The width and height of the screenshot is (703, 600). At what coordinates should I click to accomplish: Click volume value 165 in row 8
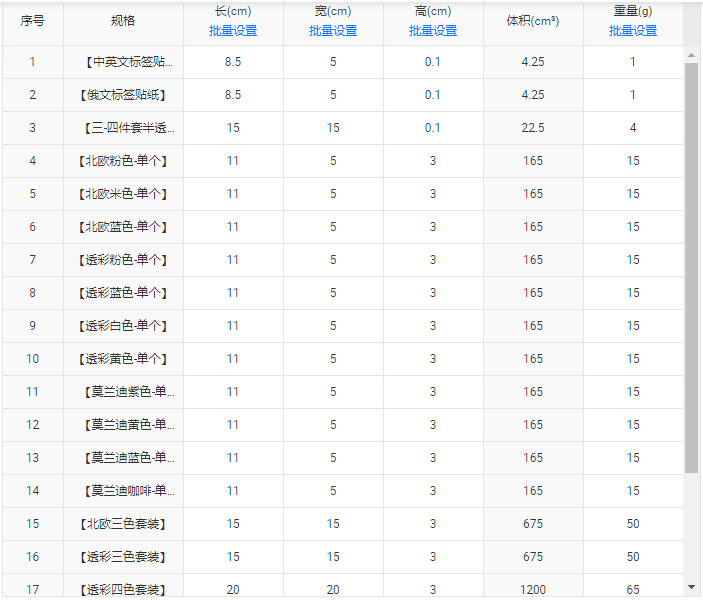pyautogui.click(x=533, y=293)
